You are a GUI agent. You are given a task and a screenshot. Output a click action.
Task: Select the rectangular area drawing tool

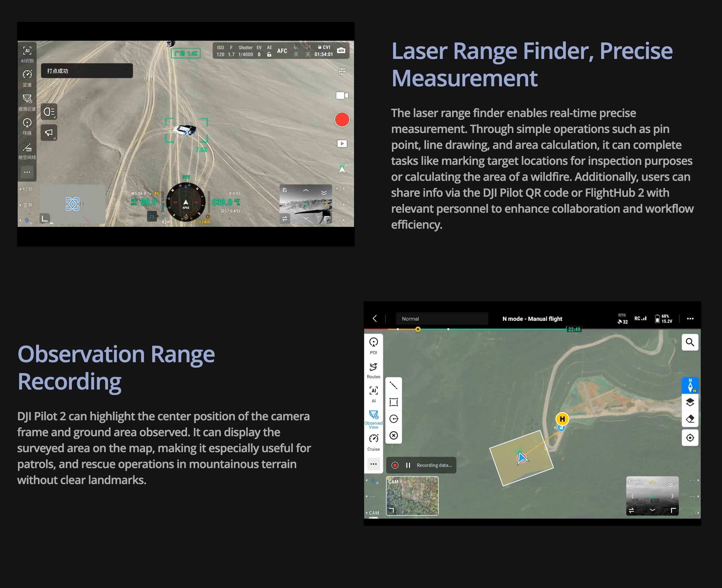(x=394, y=402)
